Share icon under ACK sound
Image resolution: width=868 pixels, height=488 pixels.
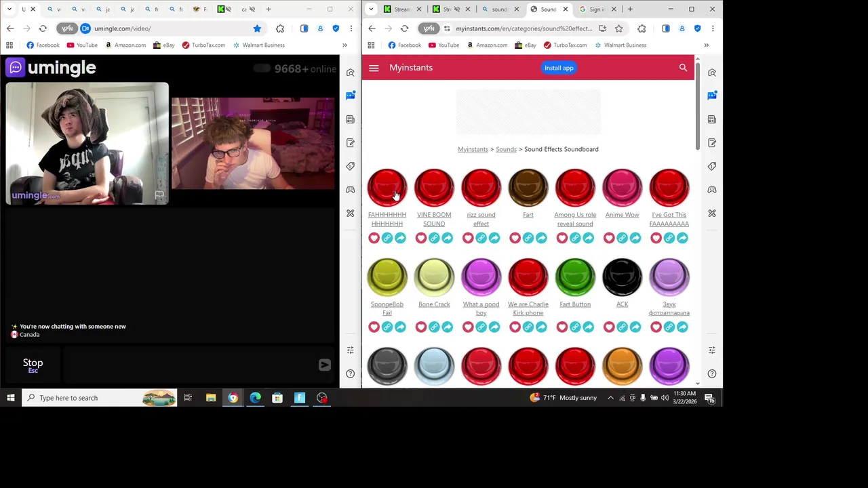point(635,327)
